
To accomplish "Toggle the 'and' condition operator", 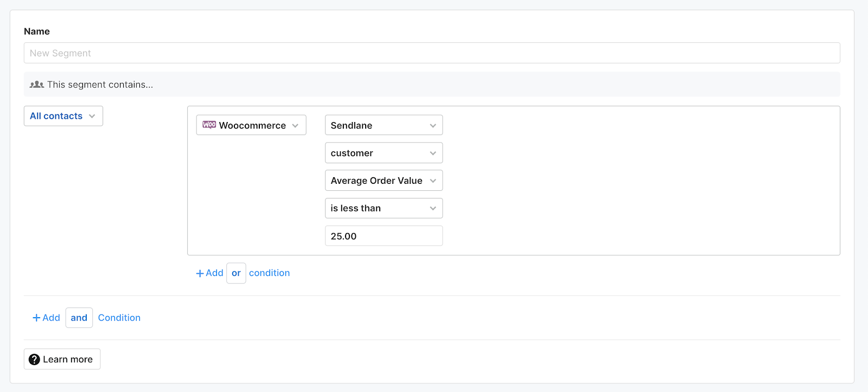I will pos(79,318).
